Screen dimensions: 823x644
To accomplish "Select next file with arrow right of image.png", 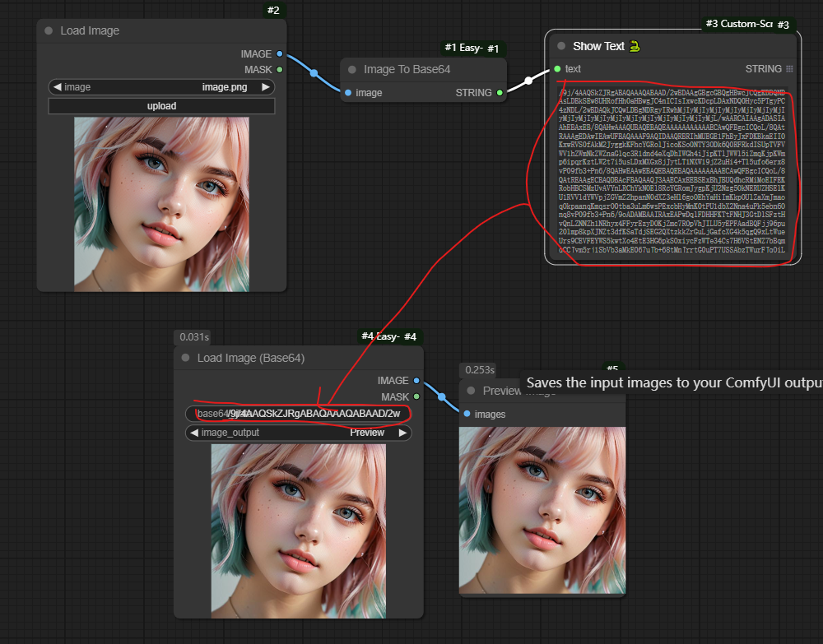I will [x=265, y=86].
